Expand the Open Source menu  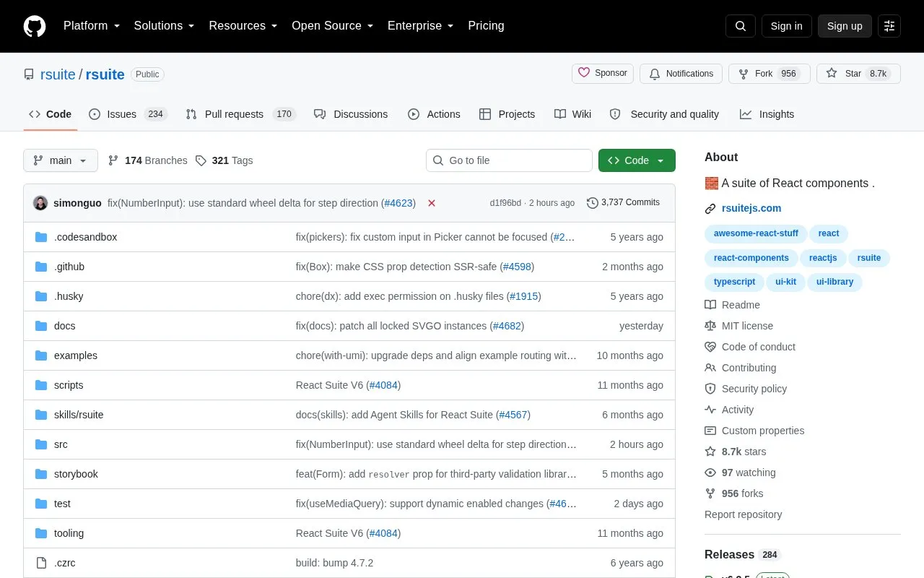tap(332, 26)
